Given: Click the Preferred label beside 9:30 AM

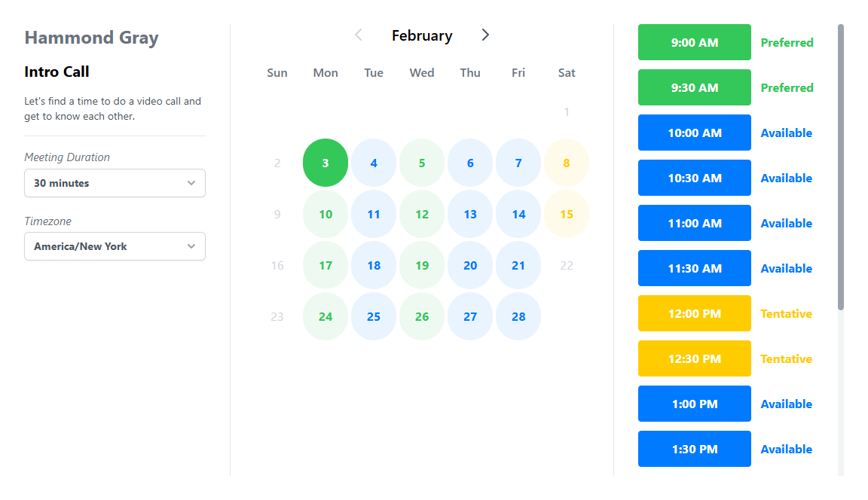Looking at the screenshot, I should 787,87.
